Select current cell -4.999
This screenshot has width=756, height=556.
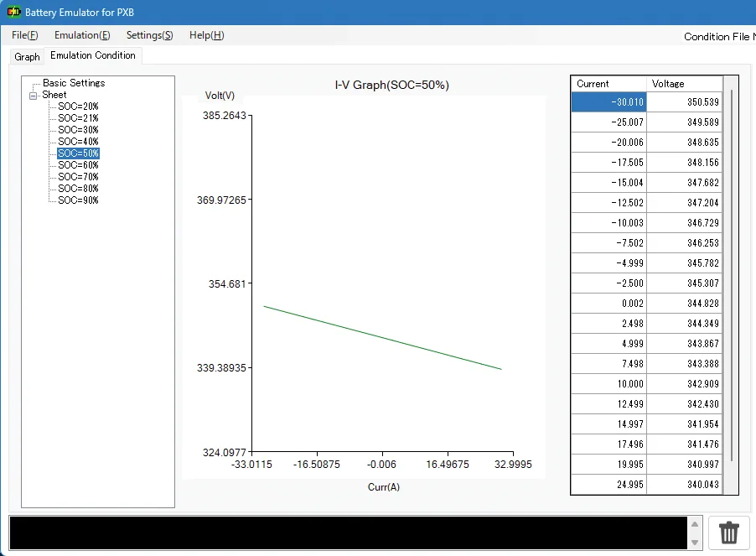[609, 262]
